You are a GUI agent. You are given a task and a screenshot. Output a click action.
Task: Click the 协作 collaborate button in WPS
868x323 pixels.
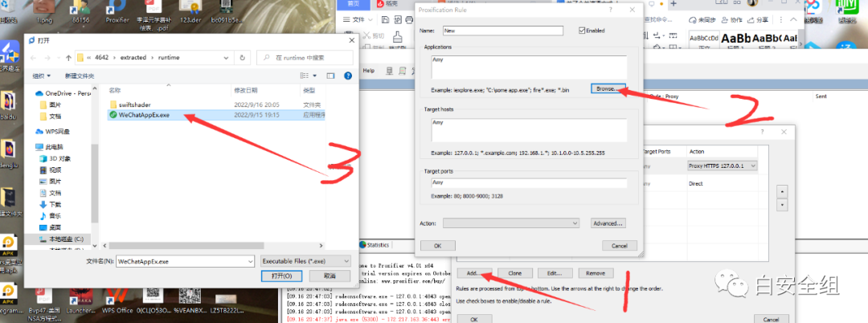(732, 19)
